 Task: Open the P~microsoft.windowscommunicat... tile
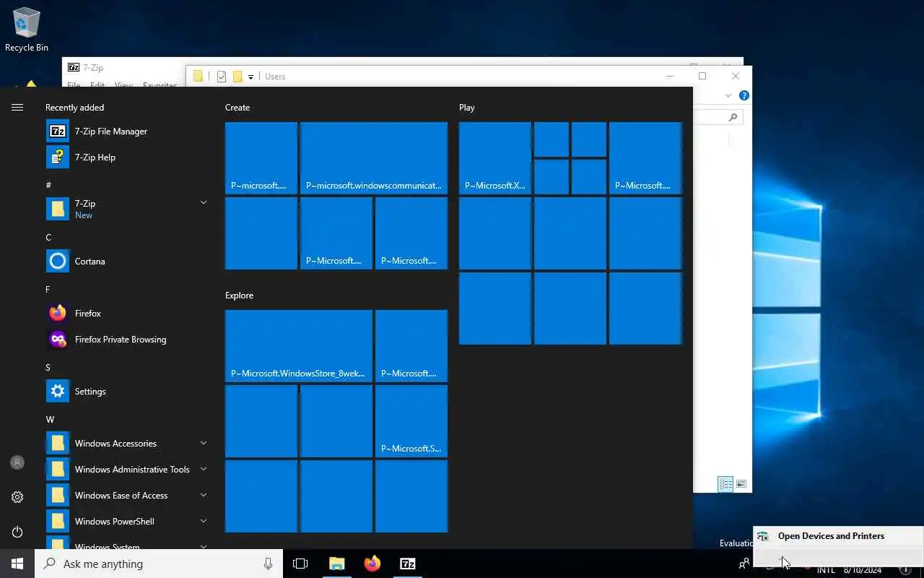pos(374,158)
